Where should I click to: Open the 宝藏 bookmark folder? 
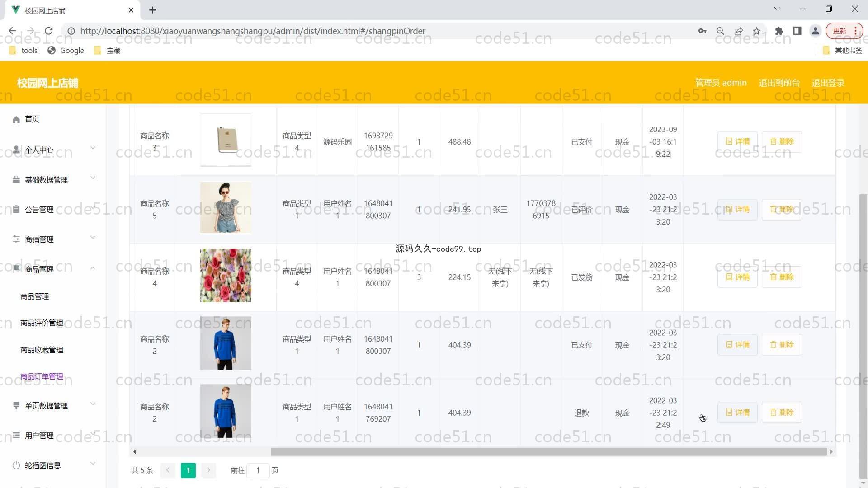[108, 51]
